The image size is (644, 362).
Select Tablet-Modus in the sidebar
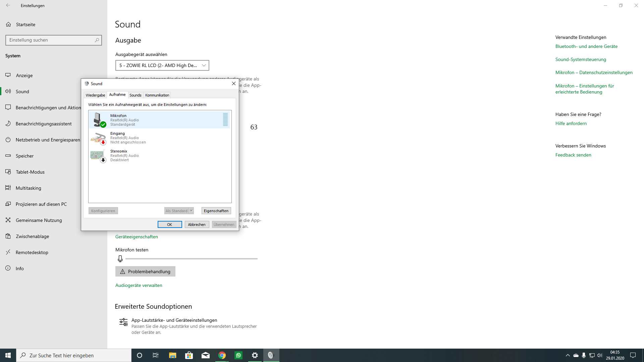(30, 172)
